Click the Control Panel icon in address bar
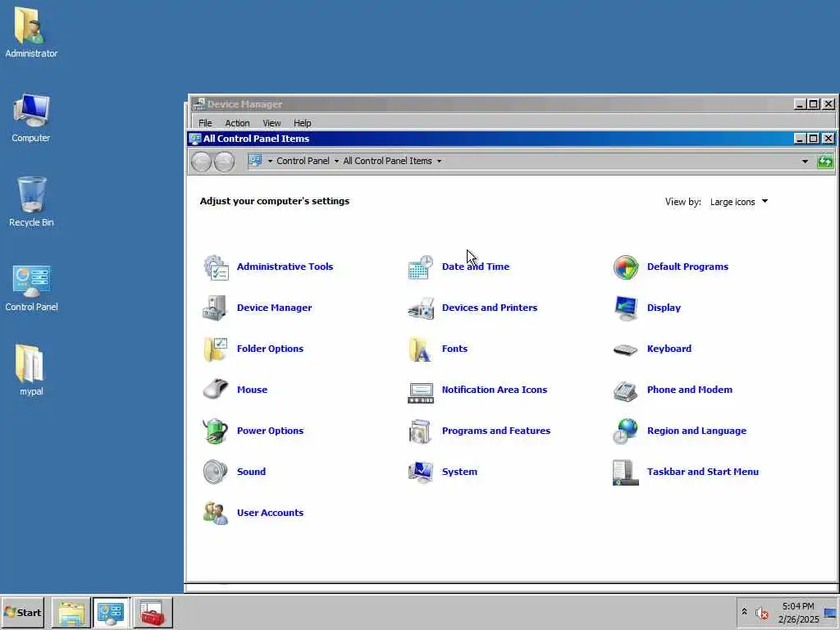Viewport: 840px width, 630px height. [x=256, y=161]
